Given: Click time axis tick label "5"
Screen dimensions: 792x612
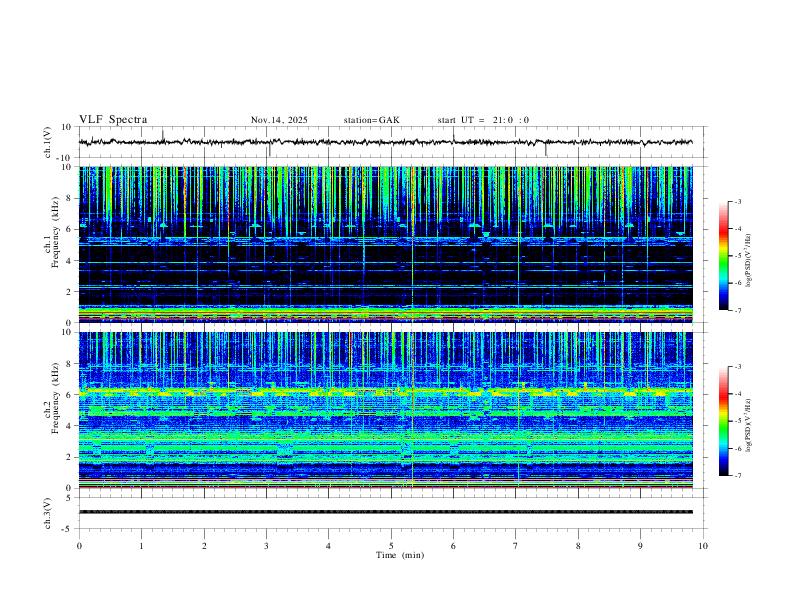Looking at the screenshot, I should coord(391,546).
